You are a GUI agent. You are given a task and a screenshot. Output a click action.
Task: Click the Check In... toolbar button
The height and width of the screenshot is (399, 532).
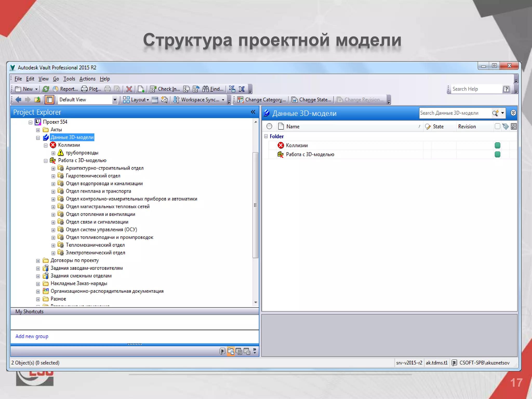[x=165, y=89]
